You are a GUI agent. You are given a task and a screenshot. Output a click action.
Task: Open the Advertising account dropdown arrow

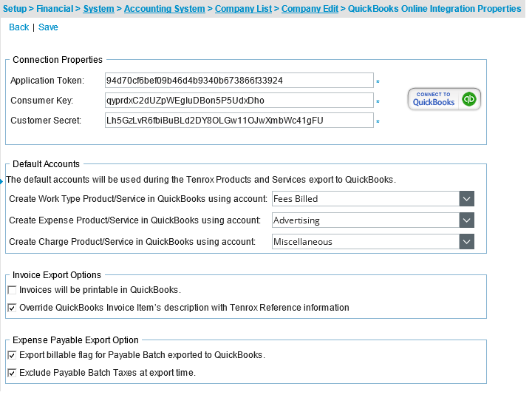[466, 220]
